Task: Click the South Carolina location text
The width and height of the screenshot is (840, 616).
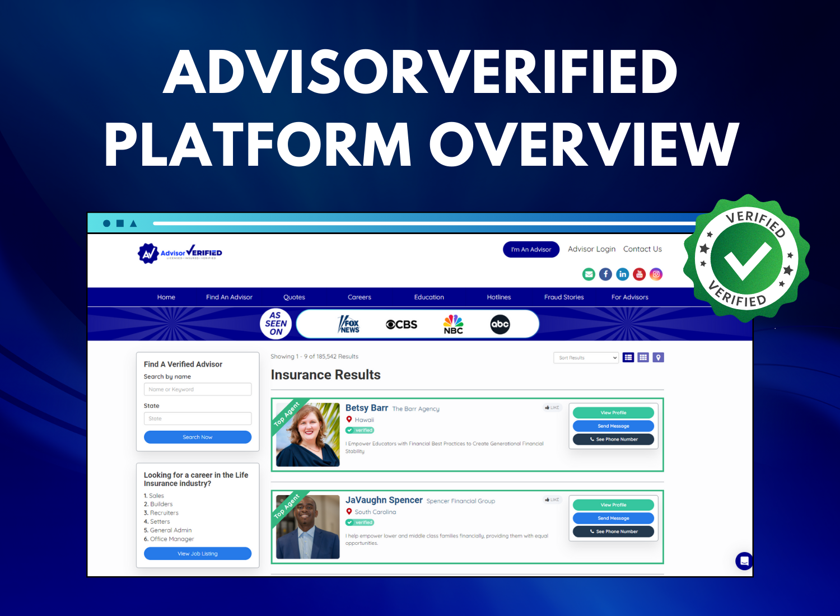Action: click(x=375, y=512)
